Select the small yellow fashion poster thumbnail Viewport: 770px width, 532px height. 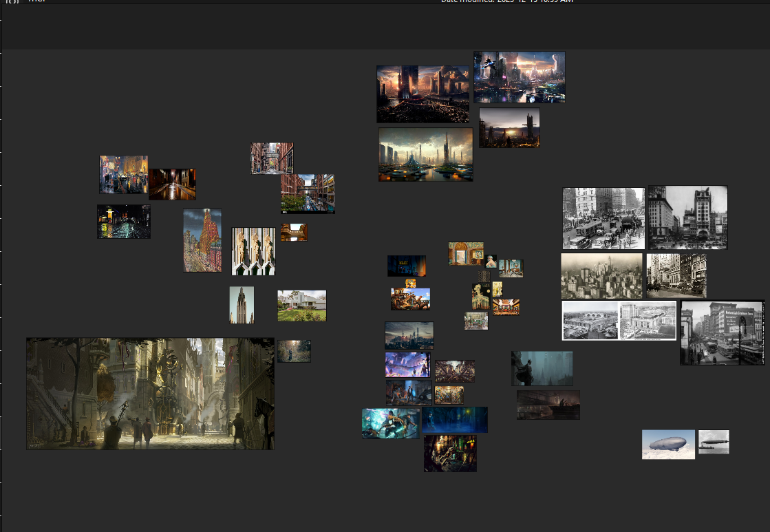(x=498, y=289)
